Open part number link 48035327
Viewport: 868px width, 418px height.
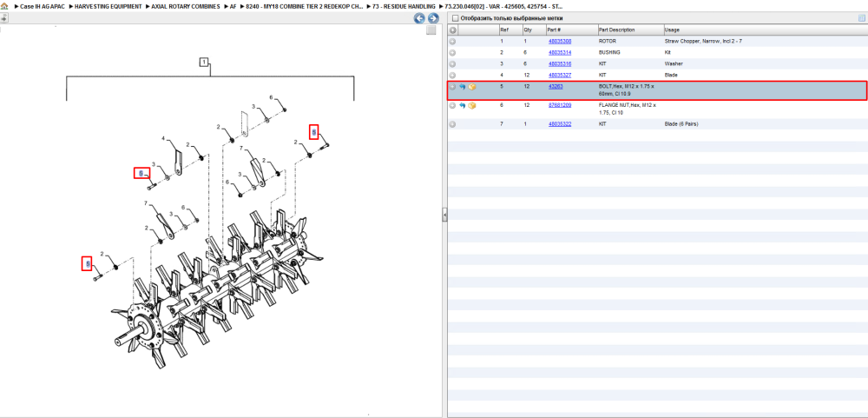[x=560, y=75]
